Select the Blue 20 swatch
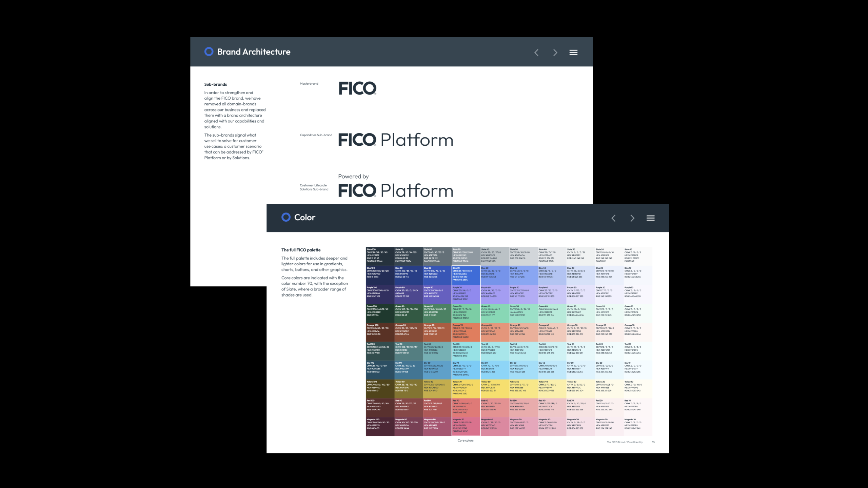868x488 pixels. click(609, 276)
